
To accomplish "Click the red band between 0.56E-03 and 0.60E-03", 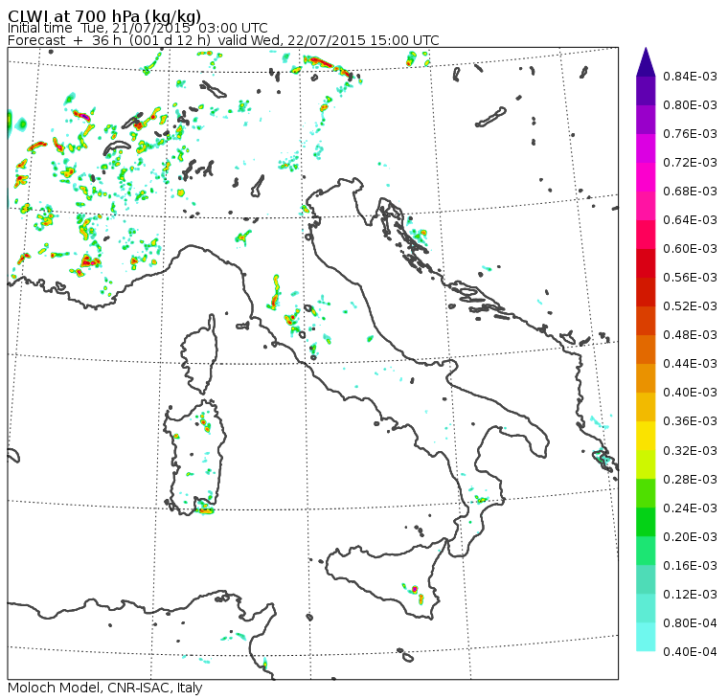I will click(646, 263).
